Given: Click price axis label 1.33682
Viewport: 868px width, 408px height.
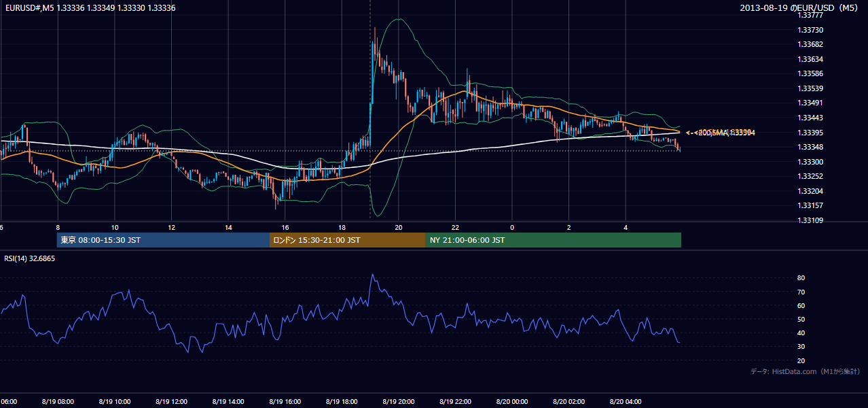Looking at the screenshot, I should point(810,44).
